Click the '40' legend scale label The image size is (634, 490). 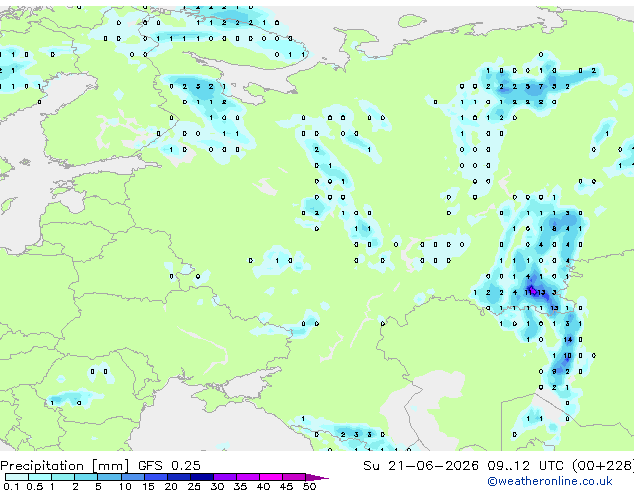[263, 486]
